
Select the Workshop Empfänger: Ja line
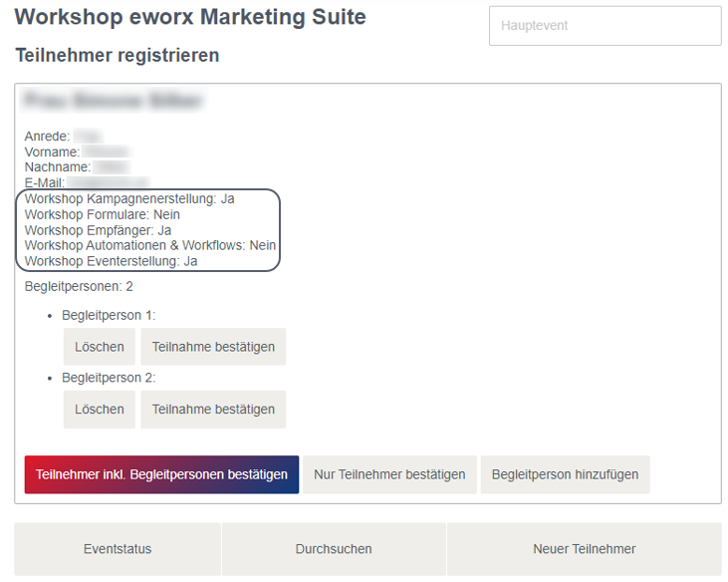click(98, 230)
